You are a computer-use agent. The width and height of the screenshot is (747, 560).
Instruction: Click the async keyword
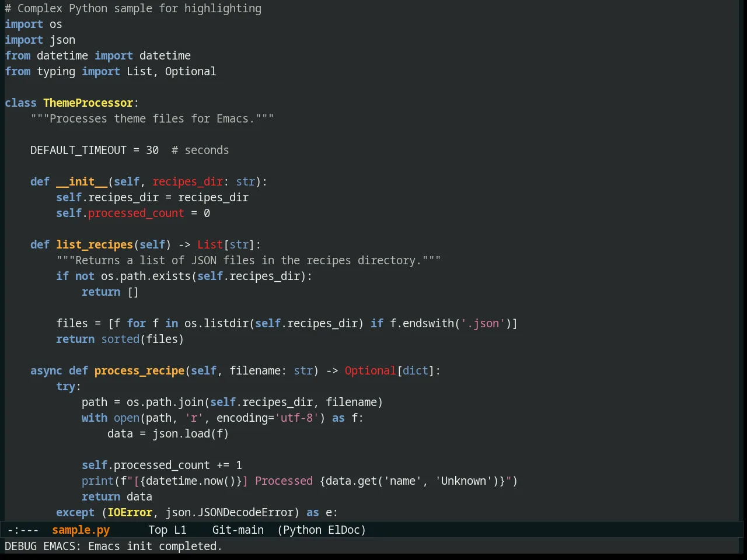point(46,370)
